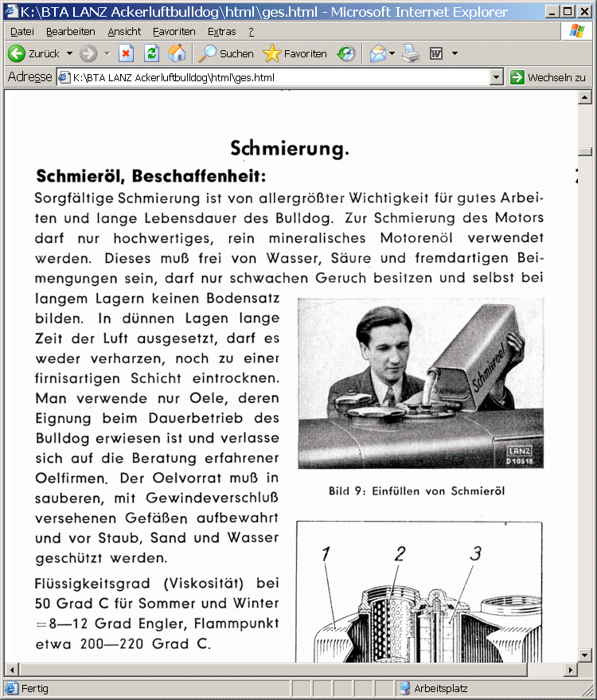Viewport: 597px width, 700px height.
Task: Open the Bearbeiten menu
Action: [71, 32]
